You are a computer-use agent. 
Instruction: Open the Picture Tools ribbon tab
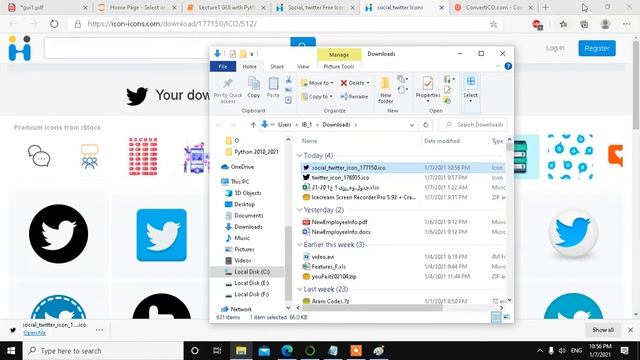coord(339,67)
